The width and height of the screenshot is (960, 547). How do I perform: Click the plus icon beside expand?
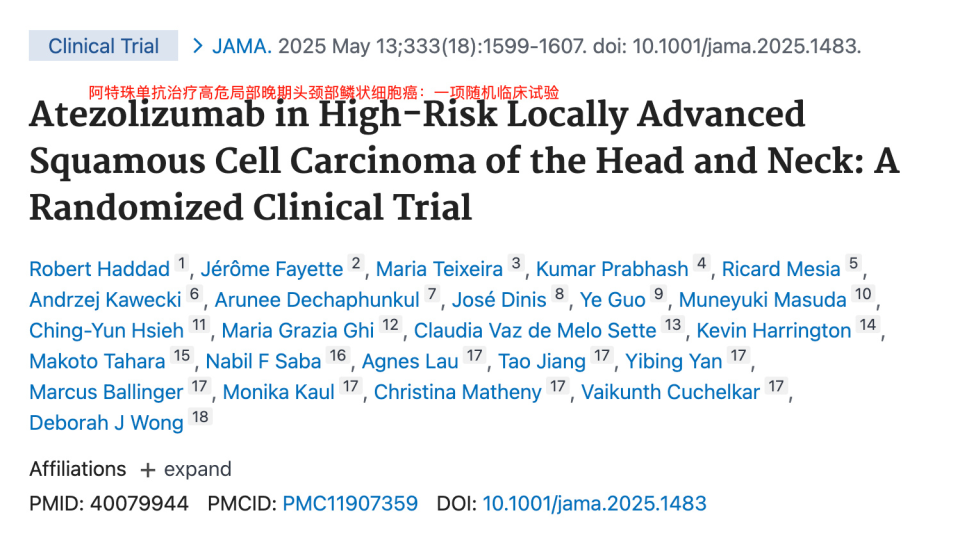tap(148, 470)
